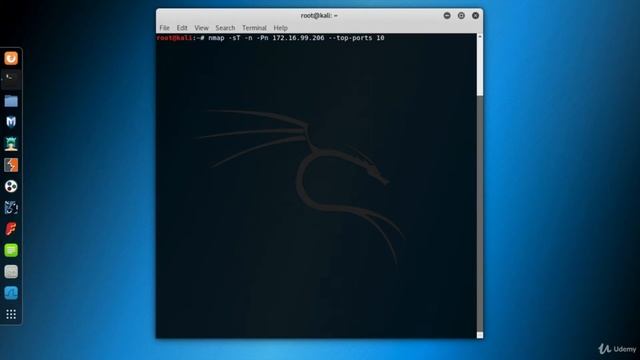
Task: Open the File menu in the terminal
Action: pos(164,28)
